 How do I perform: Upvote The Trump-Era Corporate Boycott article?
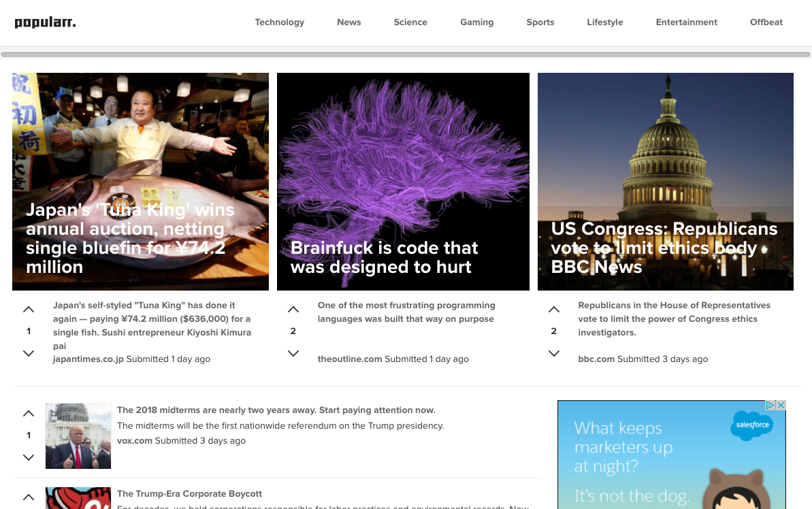point(29,497)
